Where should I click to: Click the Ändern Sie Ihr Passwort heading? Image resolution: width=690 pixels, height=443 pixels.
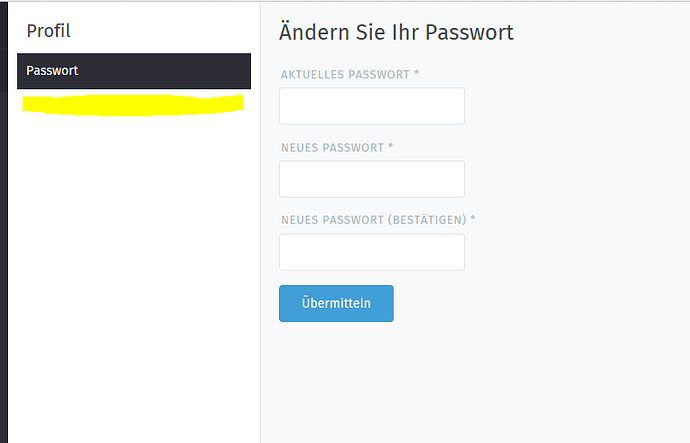point(396,32)
